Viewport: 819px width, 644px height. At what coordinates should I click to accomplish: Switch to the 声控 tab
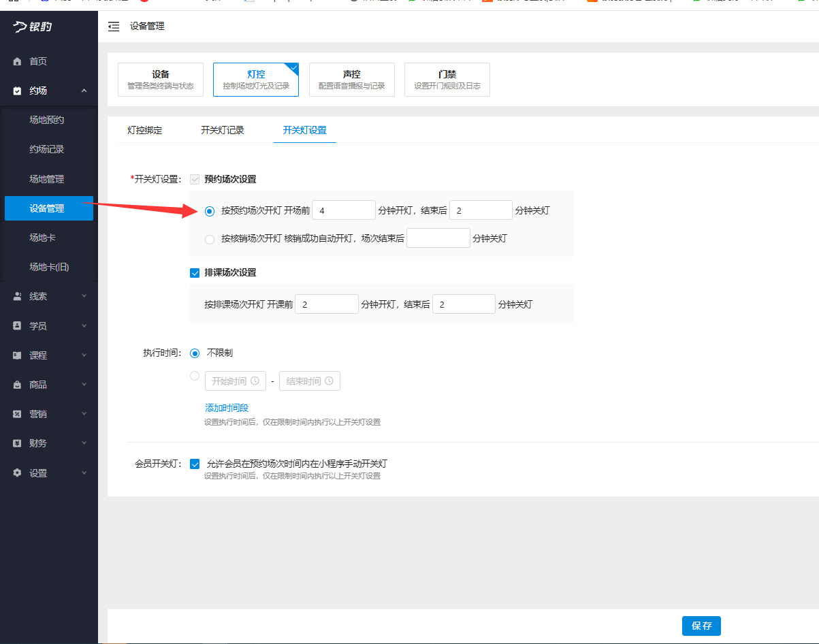pos(352,79)
